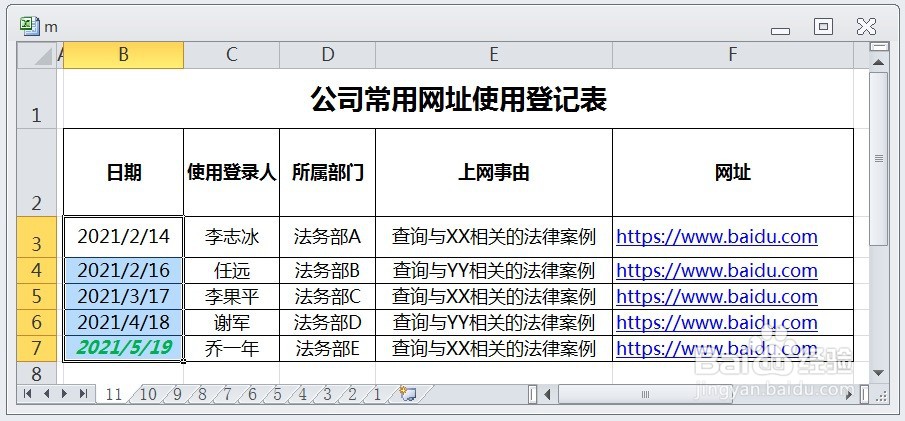Select date cell 2021/2/16

[124, 270]
